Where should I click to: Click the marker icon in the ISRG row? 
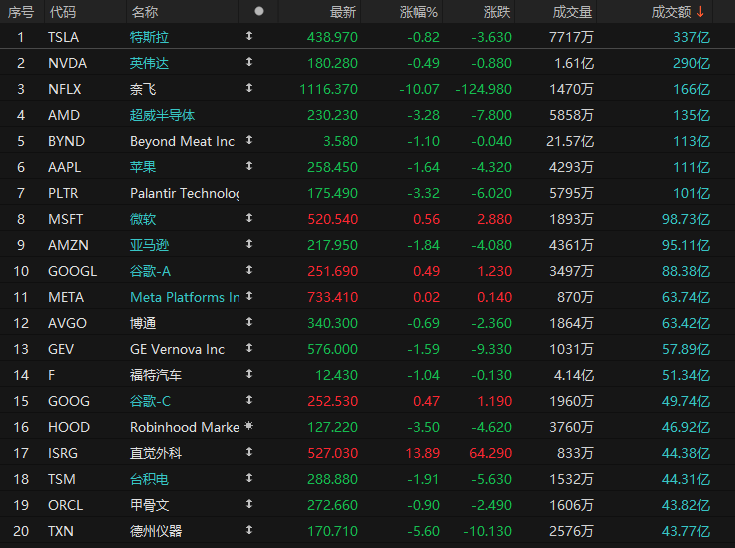249,452
